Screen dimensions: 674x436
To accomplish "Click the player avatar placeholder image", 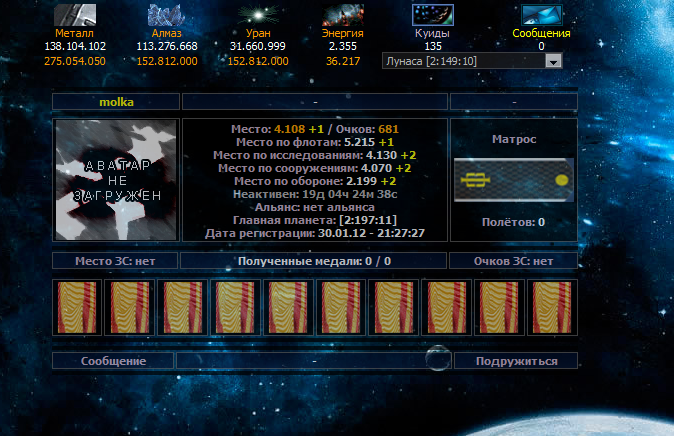I will (x=116, y=181).
